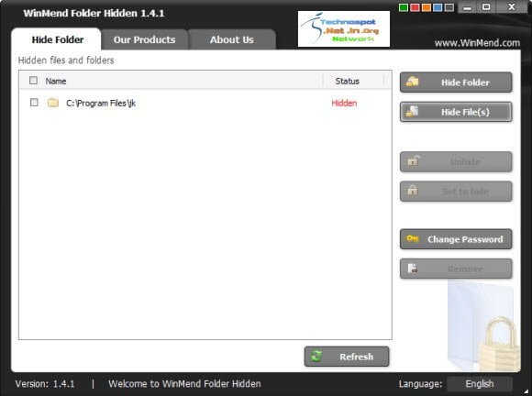The image size is (532, 396).
Task: Click the key icon on Change Password
Action: coord(412,238)
